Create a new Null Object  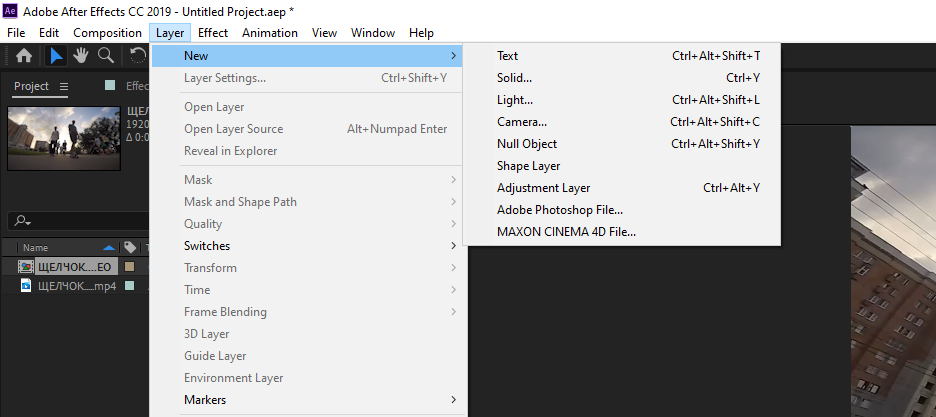pyautogui.click(x=621, y=144)
